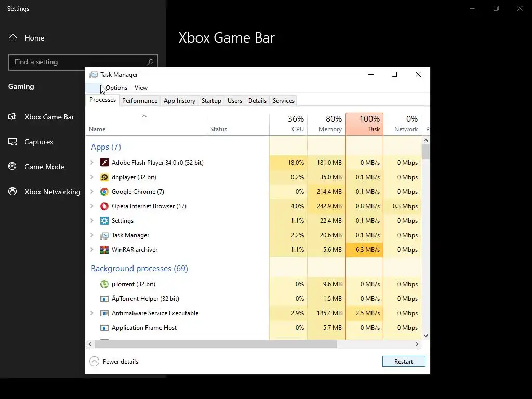Expand the Opera Internet Browser (17) group

pyautogui.click(x=92, y=206)
